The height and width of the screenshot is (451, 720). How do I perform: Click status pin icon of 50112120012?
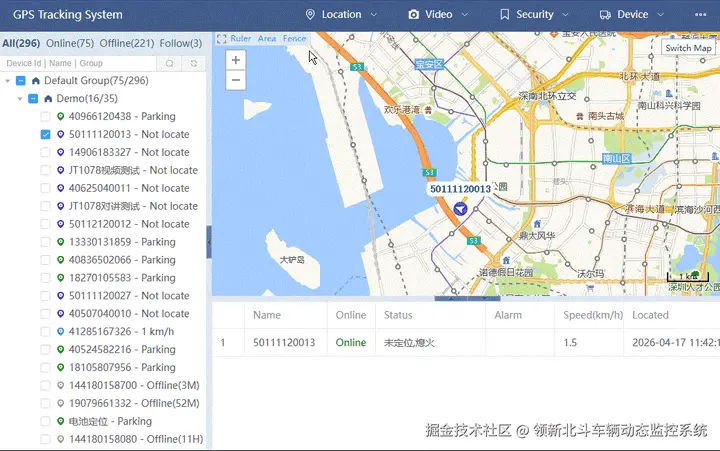(x=60, y=224)
